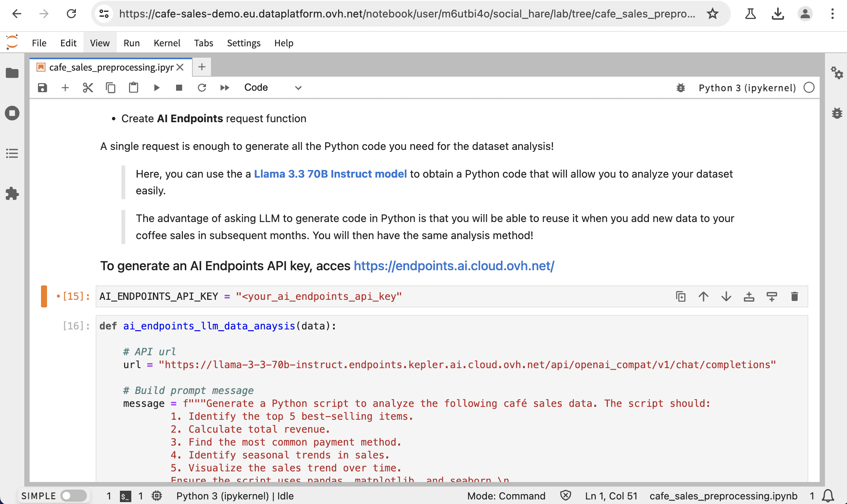Click the Jupyter logo icon

point(12,42)
